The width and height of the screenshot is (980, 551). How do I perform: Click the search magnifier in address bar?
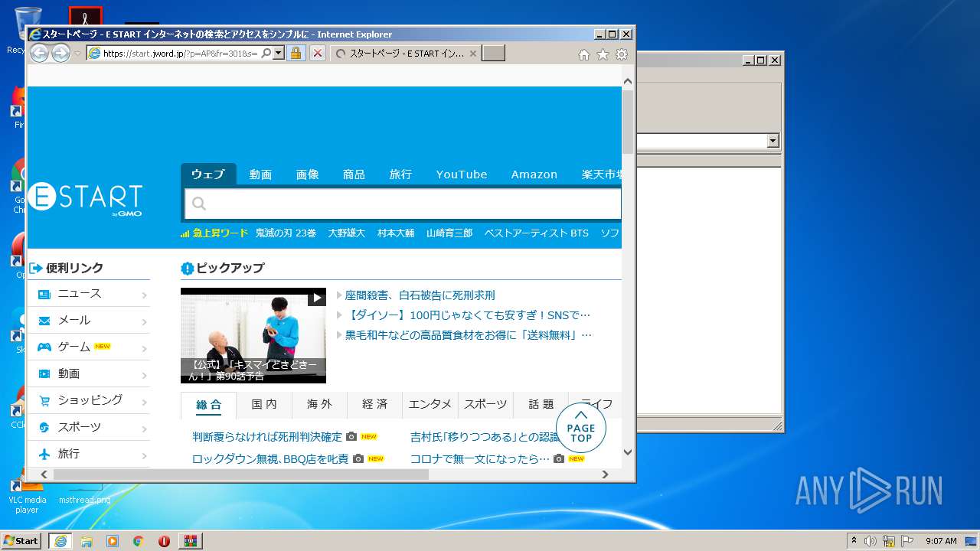pos(266,54)
